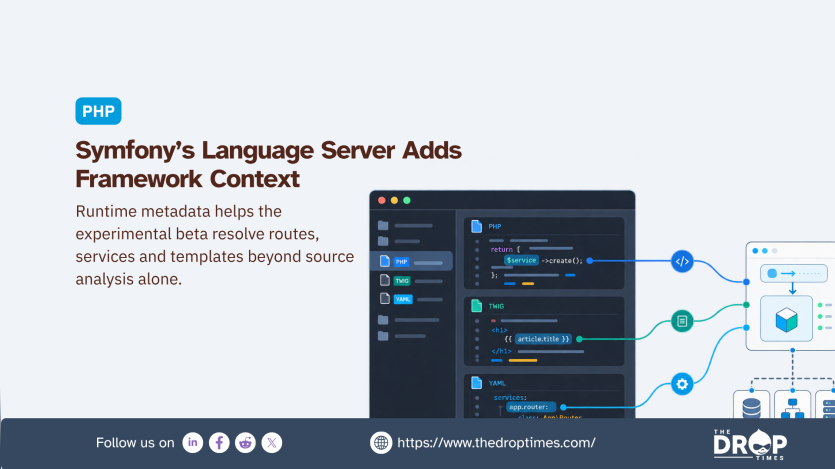Click the blue code brackets circle icon
This screenshot has width=835, height=469.
tap(682, 261)
